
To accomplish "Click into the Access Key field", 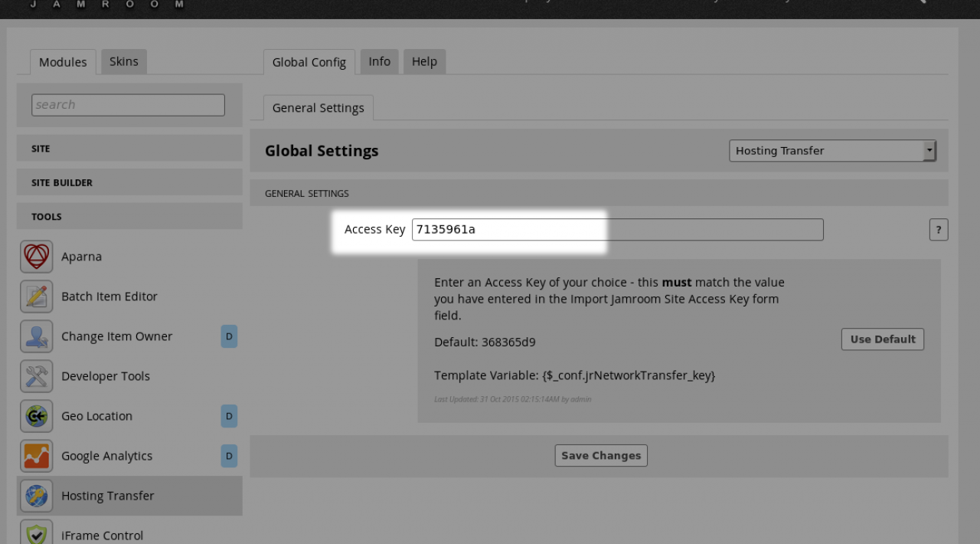I will pyautogui.click(x=617, y=229).
